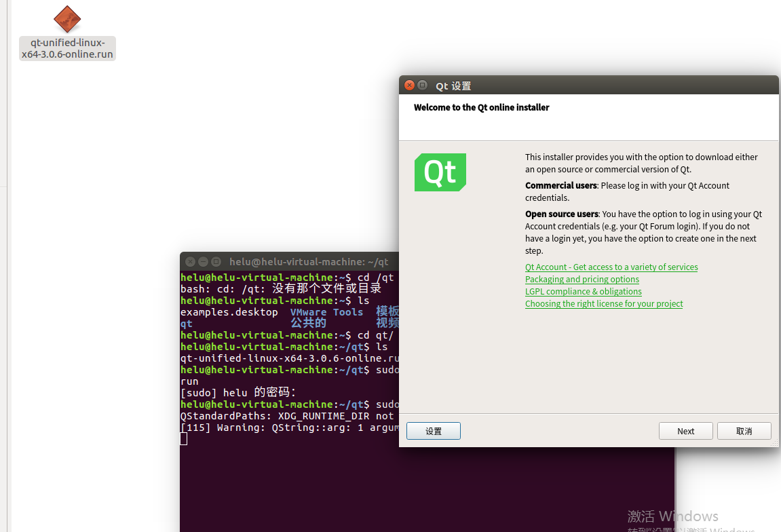The width and height of the screenshot is (781, 532).
Task: Click 'Commercial users' paragraph in installer
Action: click(x=627, y=192)
